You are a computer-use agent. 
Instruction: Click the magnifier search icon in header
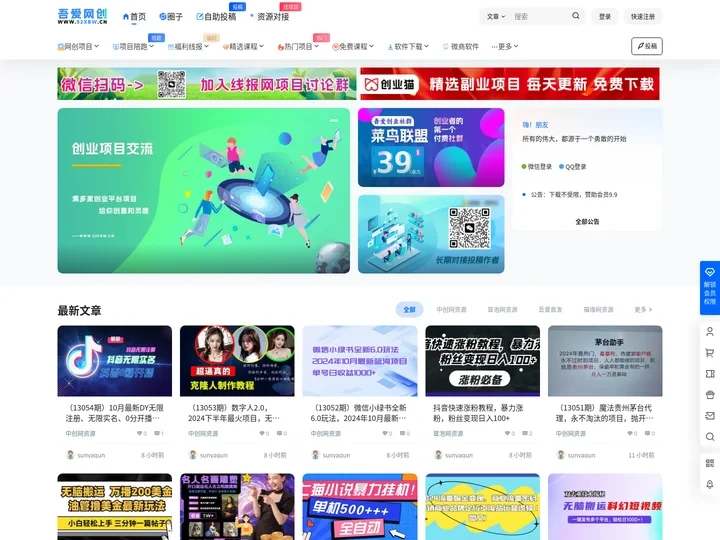576,16
